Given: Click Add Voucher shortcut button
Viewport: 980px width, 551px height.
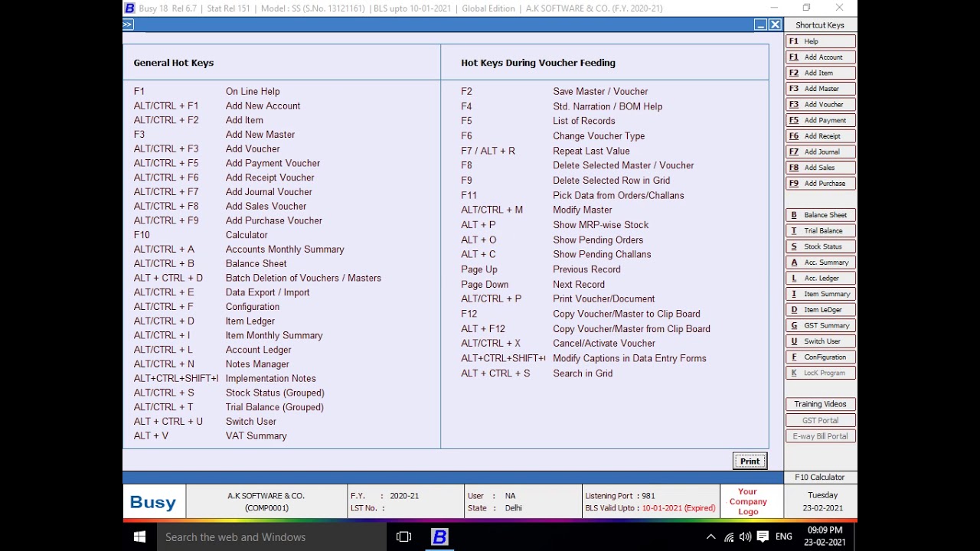Looking at the screenshot, I should pyautogui.click(x=820, y=105).
